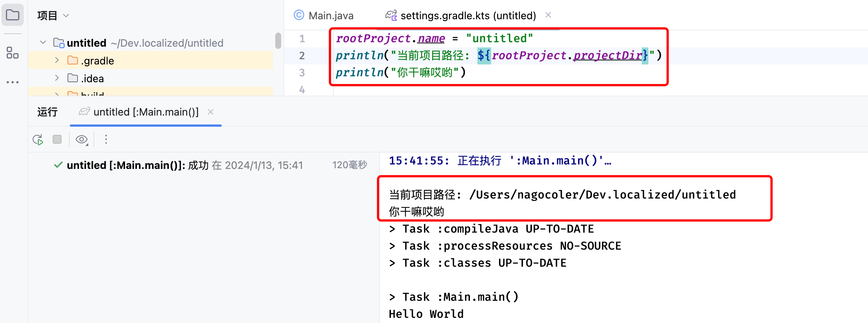This screenshot has width=868, height=323.
Task: Close the settings.gradle.kts editor tab
Action: [x=548, y=15]
